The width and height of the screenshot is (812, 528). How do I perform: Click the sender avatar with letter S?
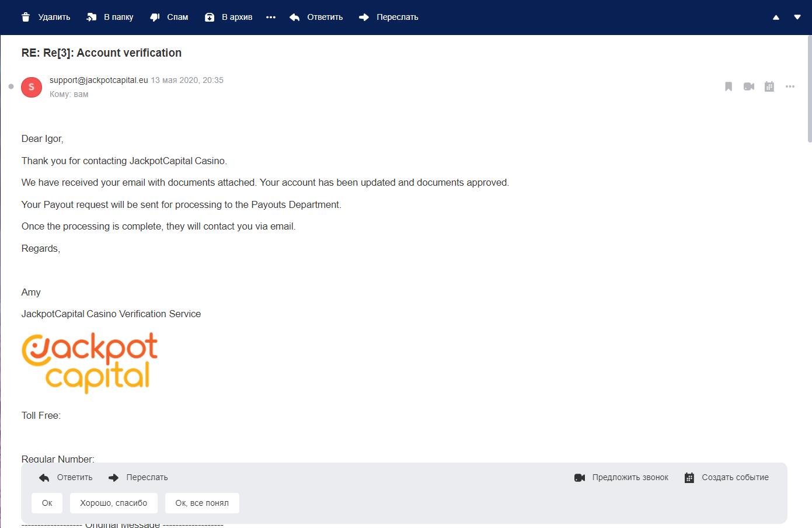pyautogui.click(x=32, y=87)
